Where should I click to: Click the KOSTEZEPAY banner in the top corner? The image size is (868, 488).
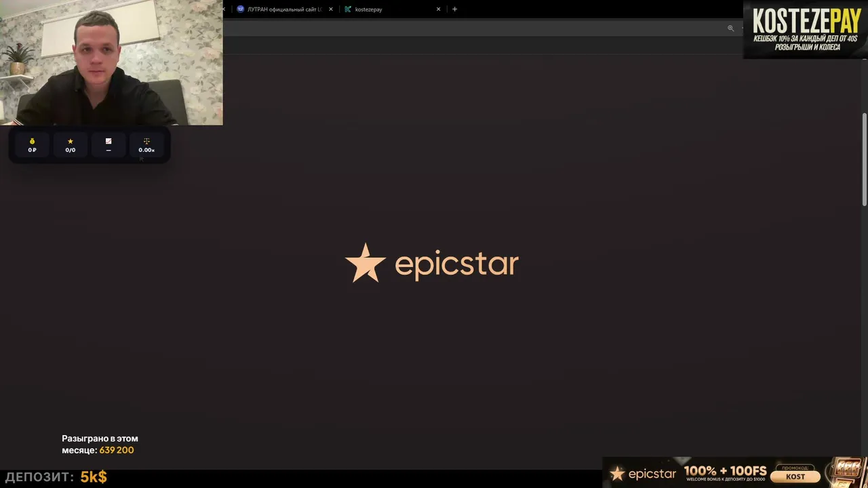806,29
